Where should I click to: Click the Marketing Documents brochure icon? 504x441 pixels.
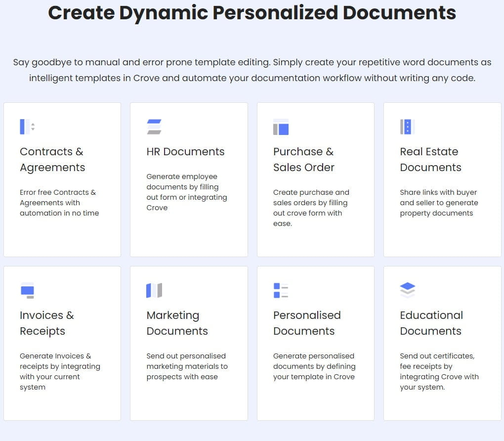pyautogui.click(x=154, y=290)
